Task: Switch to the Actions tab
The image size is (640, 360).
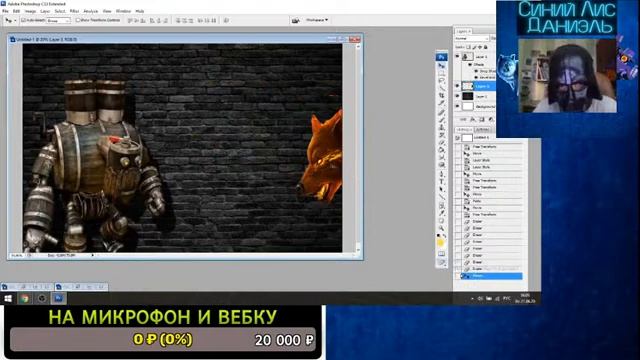Action: (x=482, y=129)
